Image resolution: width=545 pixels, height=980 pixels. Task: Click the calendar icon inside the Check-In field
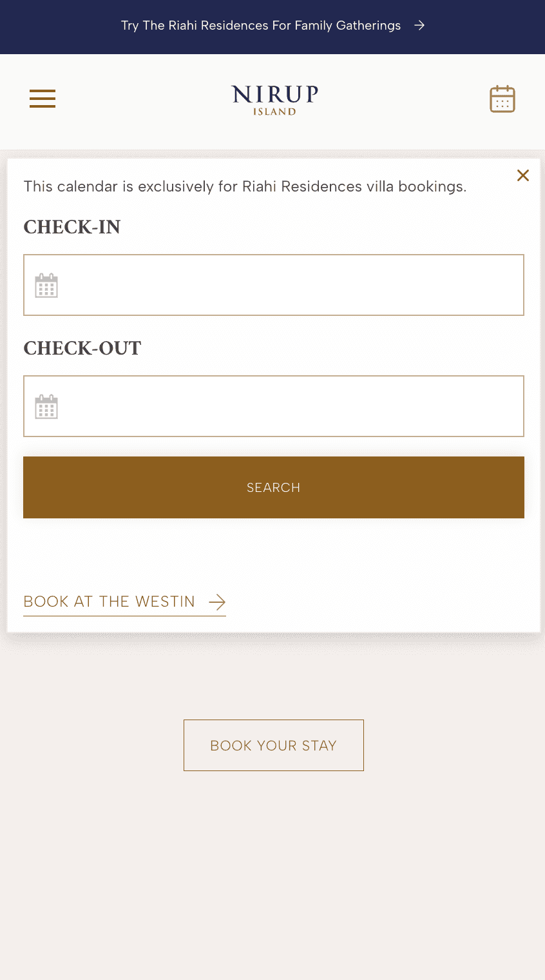(x=46, y=286)
